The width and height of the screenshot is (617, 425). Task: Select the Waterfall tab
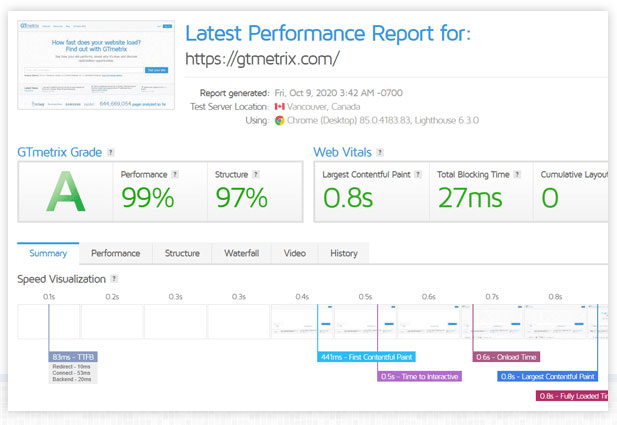[241, 253]
